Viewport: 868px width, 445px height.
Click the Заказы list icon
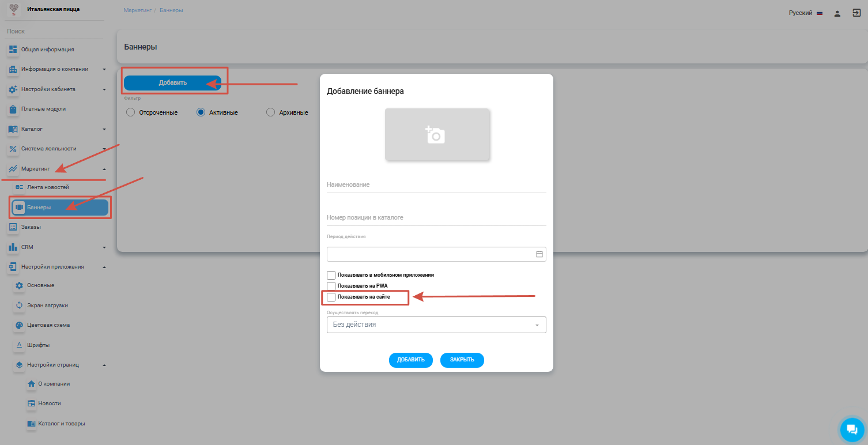click(13, 227)
